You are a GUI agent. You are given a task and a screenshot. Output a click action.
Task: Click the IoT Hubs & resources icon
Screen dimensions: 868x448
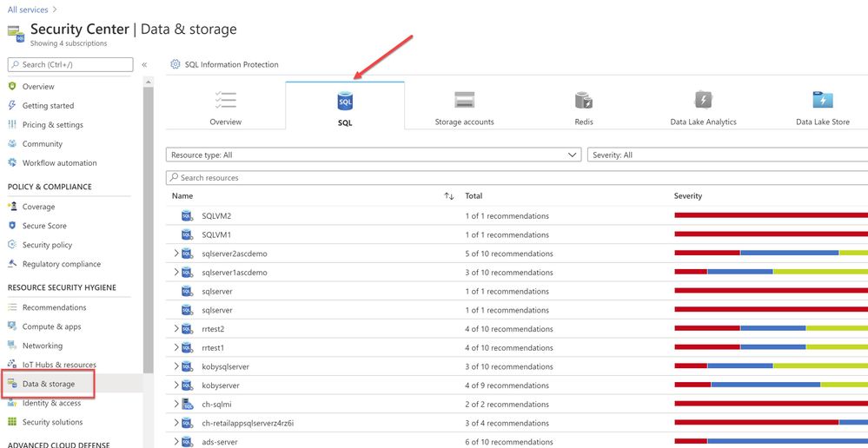(x=12, y=365)
